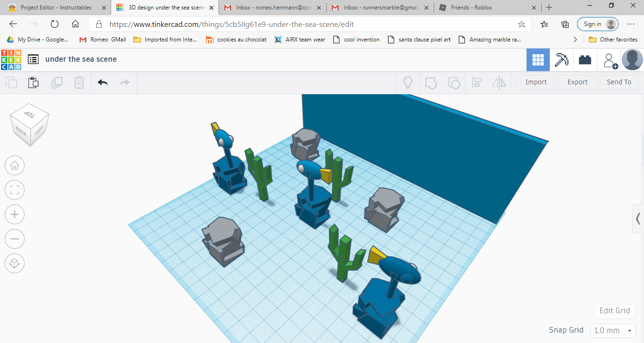
Task: Open Bricks mode icon
Action: 585,60
